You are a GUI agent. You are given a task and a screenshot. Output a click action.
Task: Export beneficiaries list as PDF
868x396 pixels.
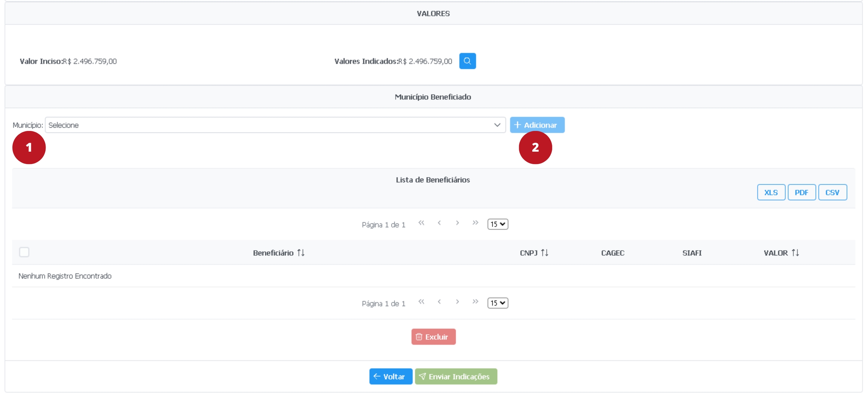tap(801, 192)
